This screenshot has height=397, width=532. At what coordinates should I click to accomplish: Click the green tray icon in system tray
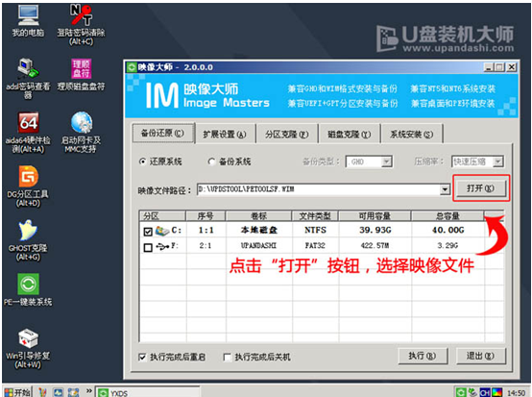pyautogui.click(x=461, y=392)
